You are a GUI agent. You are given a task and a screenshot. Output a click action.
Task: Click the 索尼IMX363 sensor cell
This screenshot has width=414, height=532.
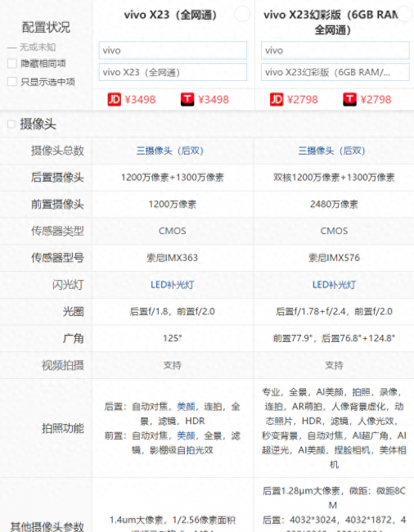[173, 258]
